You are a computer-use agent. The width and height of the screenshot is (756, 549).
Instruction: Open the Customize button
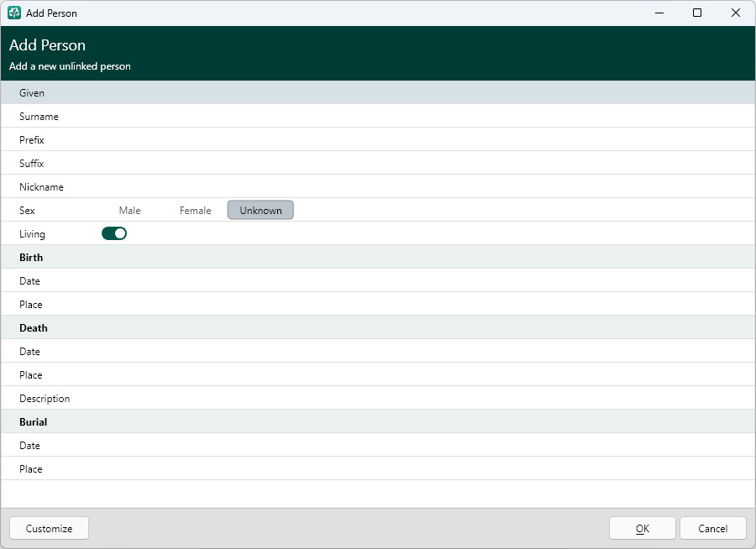click(x=50, y=528)
